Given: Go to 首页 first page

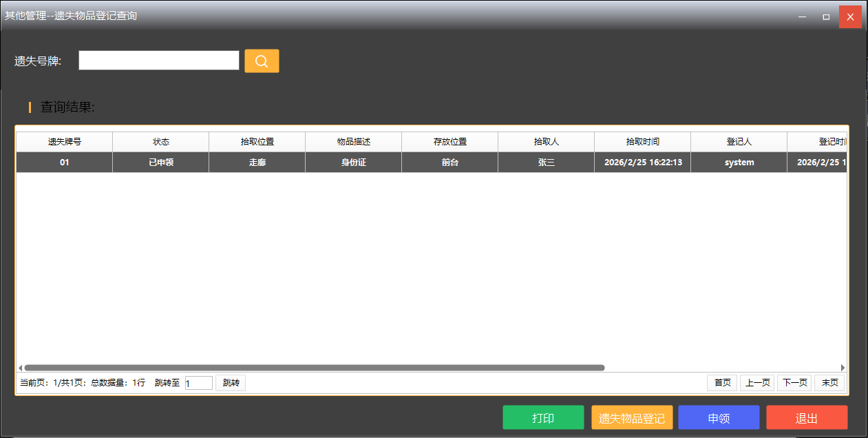Looking at the screenshot, I should tap(722, 383).
